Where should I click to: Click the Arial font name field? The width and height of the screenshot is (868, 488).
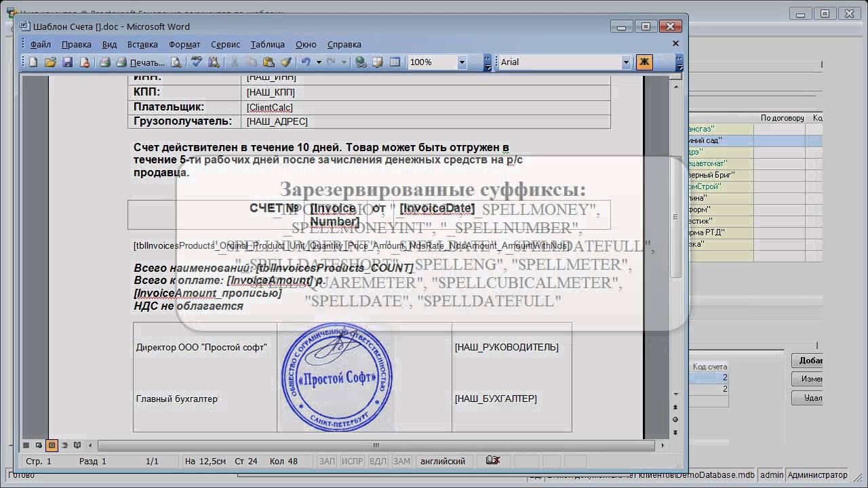[559, 62]
